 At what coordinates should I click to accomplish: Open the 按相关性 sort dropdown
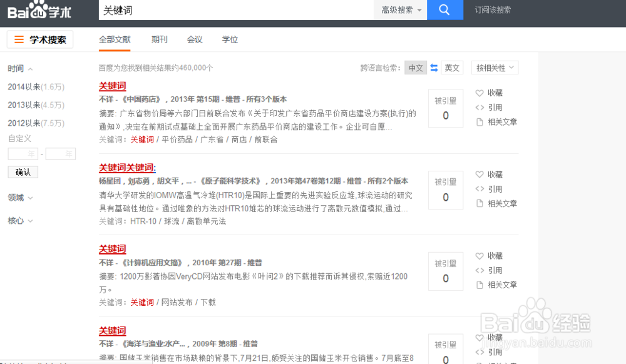click(x=495, y=68)
